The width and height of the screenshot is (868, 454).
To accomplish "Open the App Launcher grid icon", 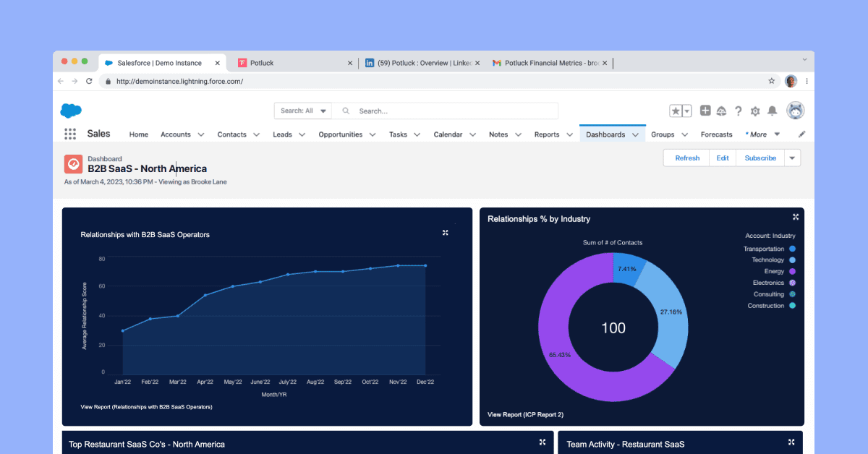I will coord(70,134).
